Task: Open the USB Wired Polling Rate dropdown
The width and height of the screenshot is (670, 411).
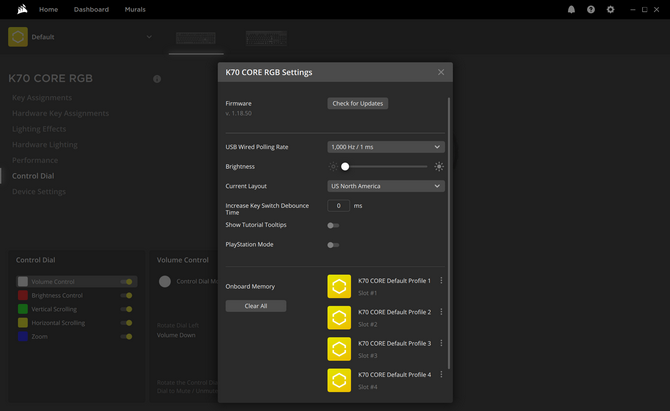Action: click(386, 147)
